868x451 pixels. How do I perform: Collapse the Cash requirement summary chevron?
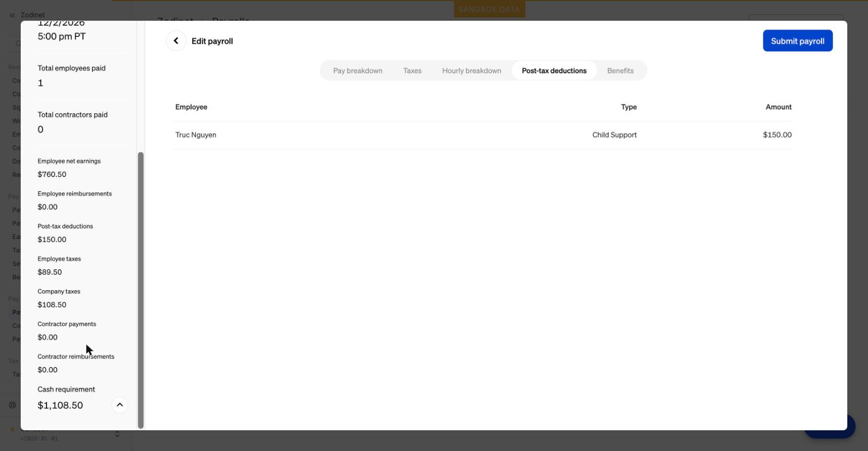coord(119,405)
